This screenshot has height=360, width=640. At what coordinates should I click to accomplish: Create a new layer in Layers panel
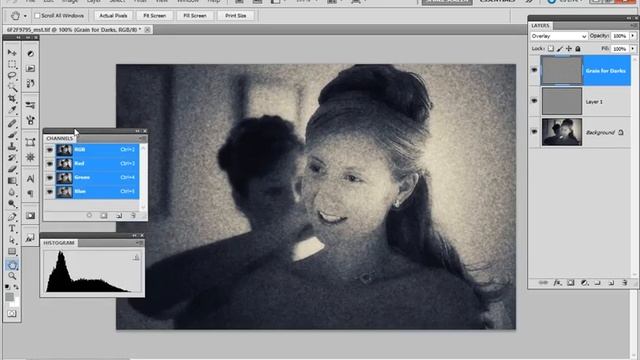point(611,282)
